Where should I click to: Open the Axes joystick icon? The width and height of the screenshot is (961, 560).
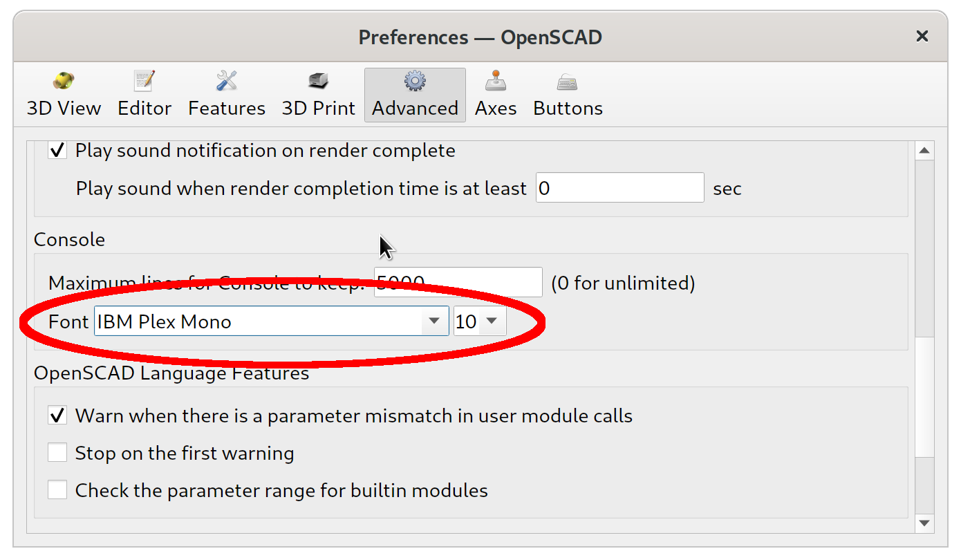click(496, 82)
